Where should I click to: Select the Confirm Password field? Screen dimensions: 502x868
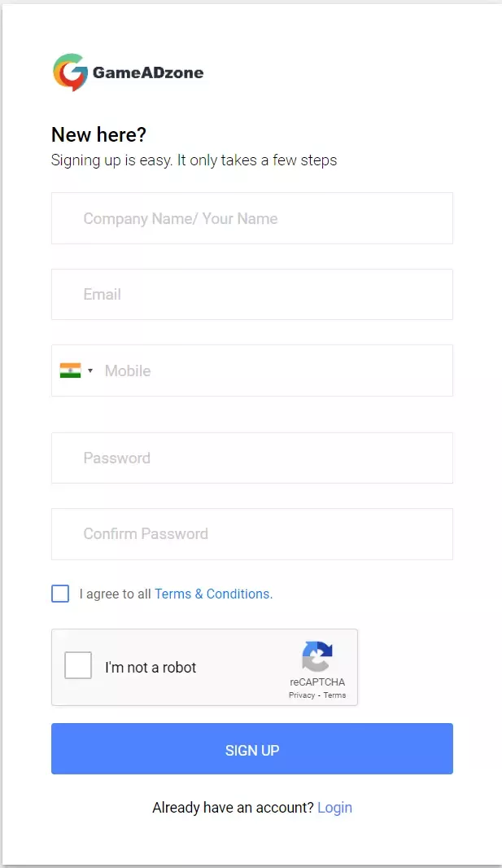[x=252, y=533]
